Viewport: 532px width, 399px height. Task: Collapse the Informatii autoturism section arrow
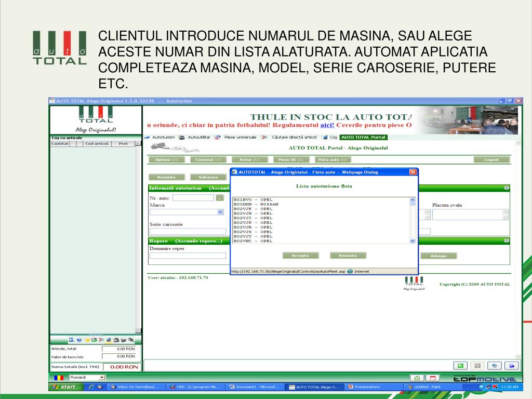(x=507, y=188)
